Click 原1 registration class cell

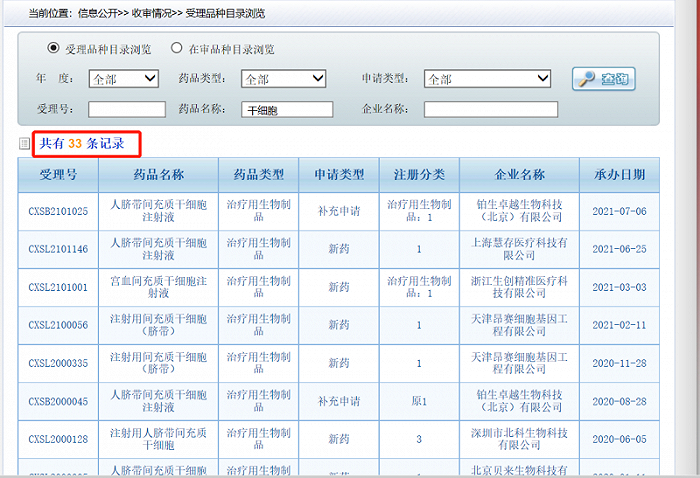tap(419, 401)
